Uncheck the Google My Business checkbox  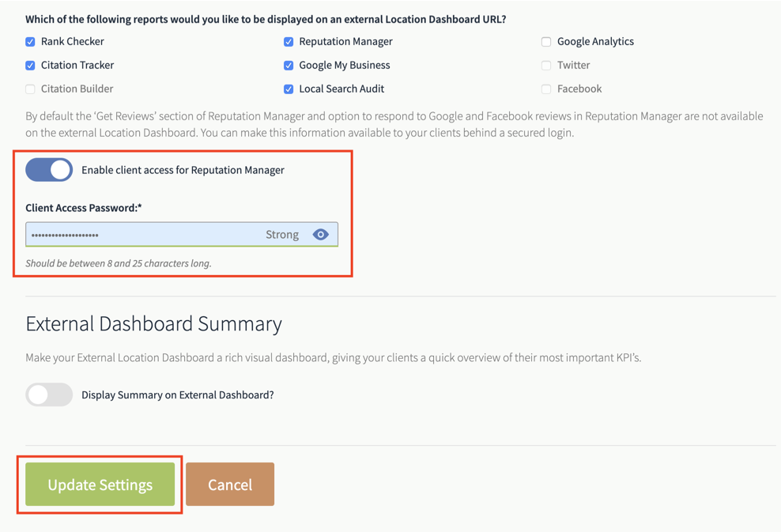[x=289, y=66]
